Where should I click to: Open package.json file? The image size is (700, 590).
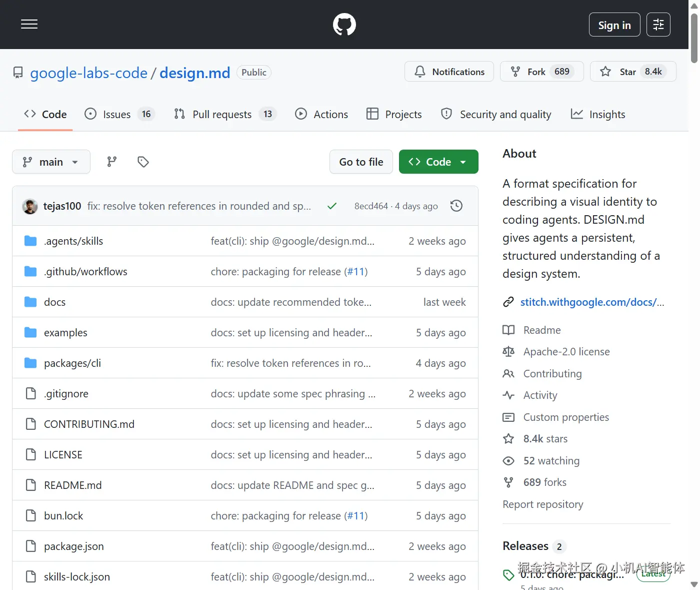74,546
